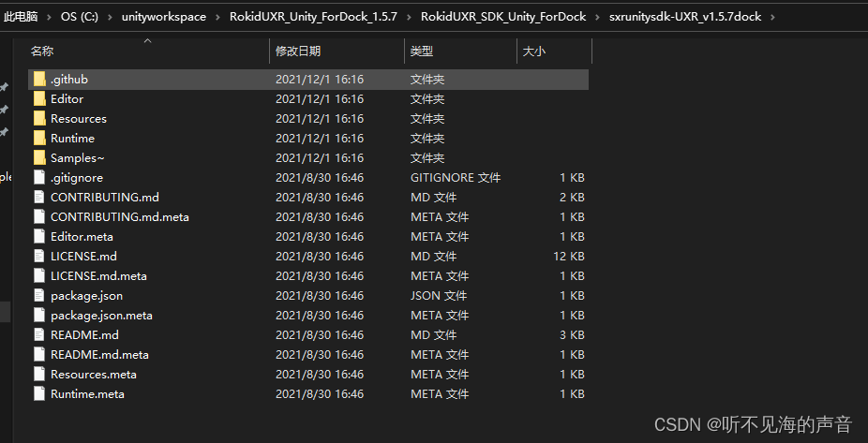
Task: Select the LICENSE.md file name
Action: coord(83,256)
